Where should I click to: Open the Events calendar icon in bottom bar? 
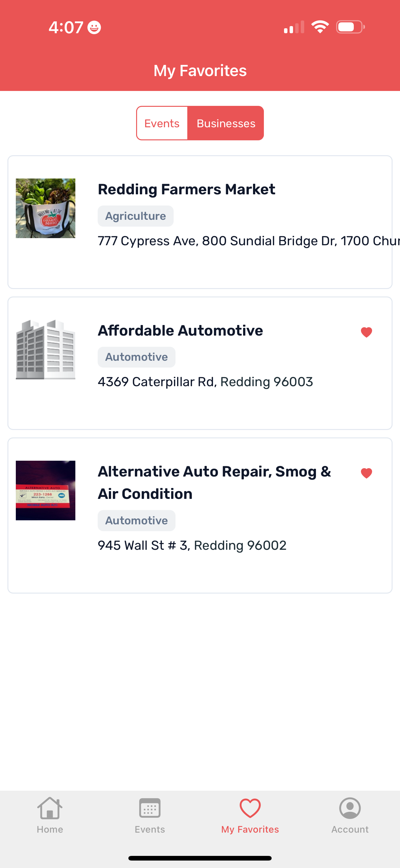[x=150, y=808]
